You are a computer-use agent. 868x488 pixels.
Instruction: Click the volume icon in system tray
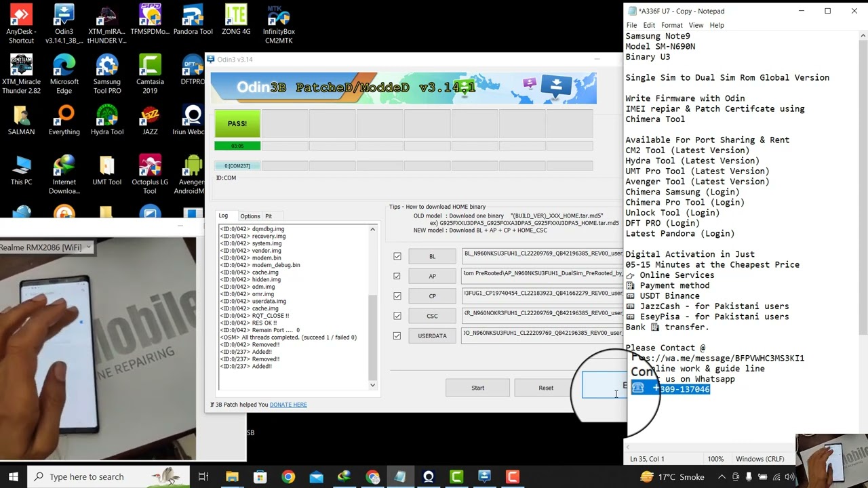pos(790,476)
